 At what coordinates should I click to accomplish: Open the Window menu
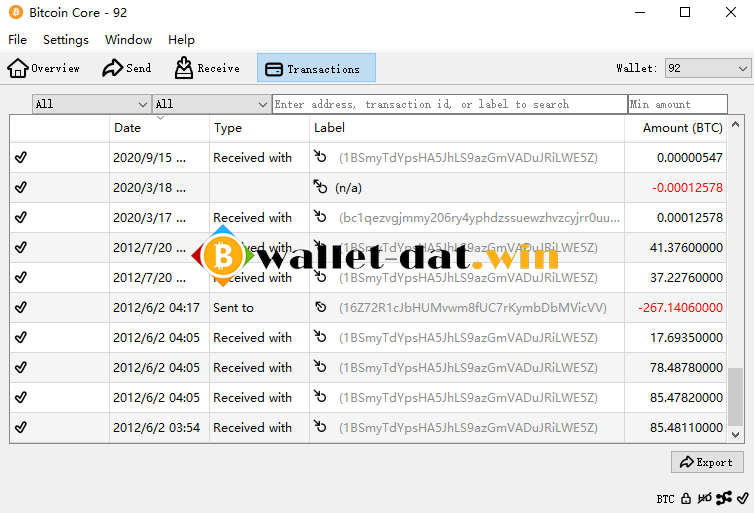tap(128, 39)
